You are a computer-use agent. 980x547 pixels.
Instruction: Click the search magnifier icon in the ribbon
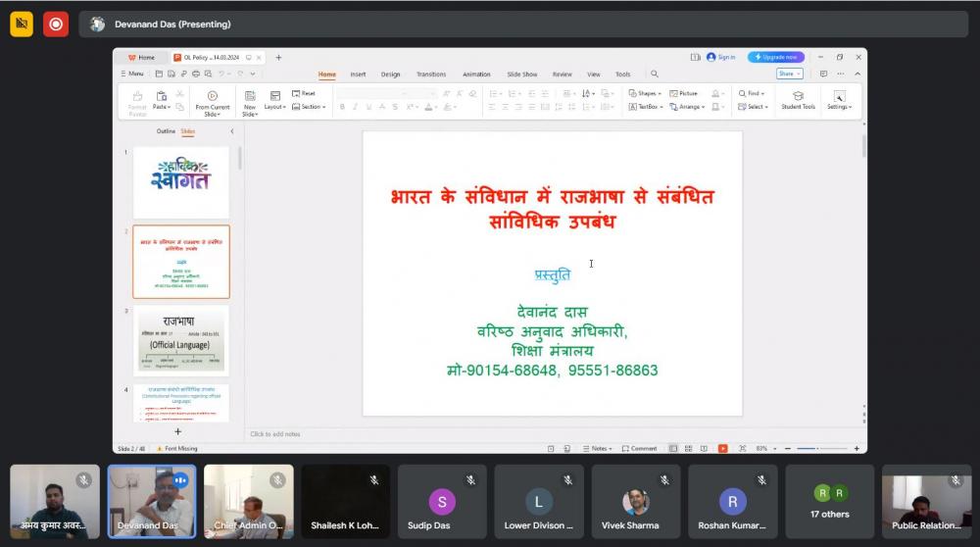[655, 74]
